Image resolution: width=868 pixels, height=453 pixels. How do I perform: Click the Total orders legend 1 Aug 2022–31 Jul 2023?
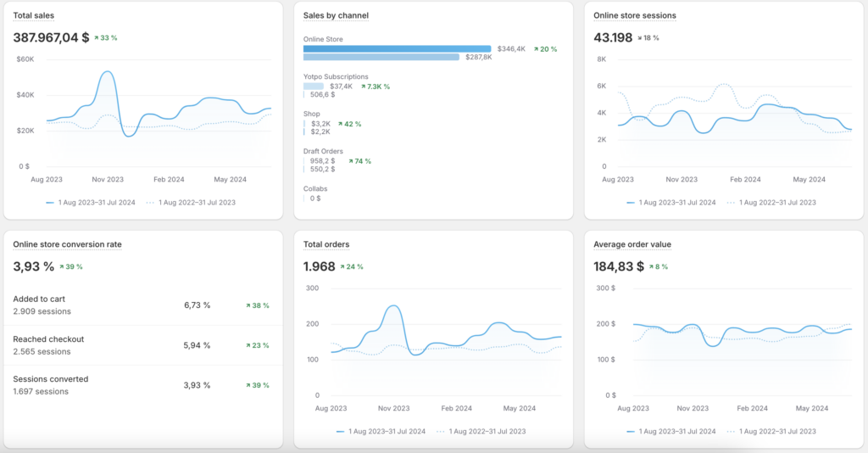(481, 432)
